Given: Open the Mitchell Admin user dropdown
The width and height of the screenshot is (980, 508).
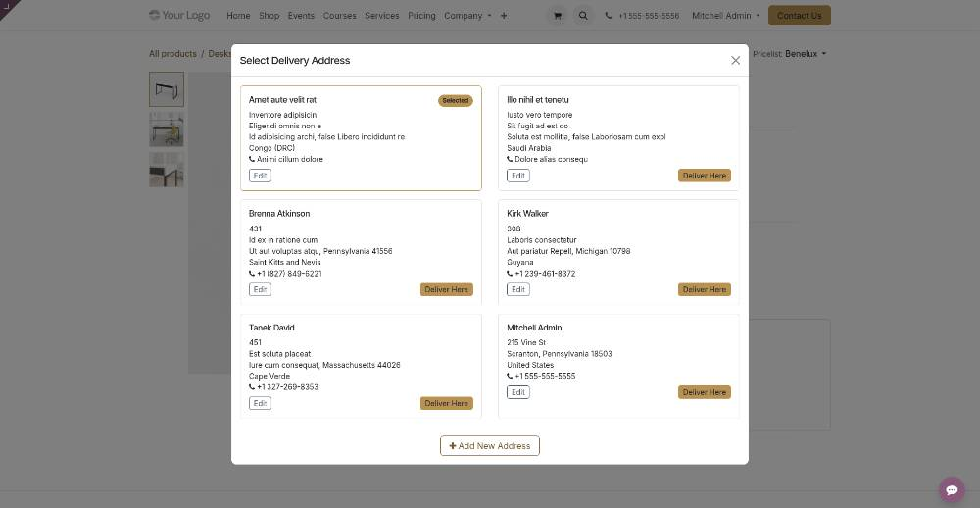Looking at the screenshot, I should tap(725, 16).
